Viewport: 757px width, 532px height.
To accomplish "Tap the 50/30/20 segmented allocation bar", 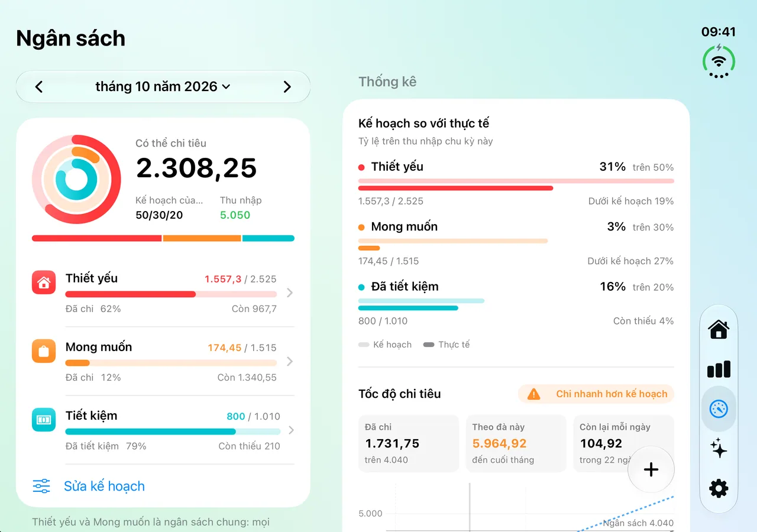I will (163, 238).
